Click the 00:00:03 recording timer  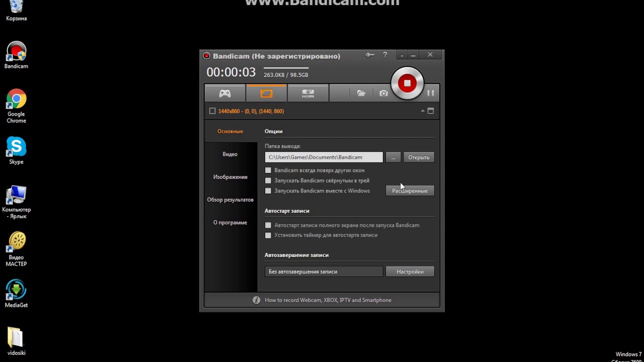(x=231, y=72)
